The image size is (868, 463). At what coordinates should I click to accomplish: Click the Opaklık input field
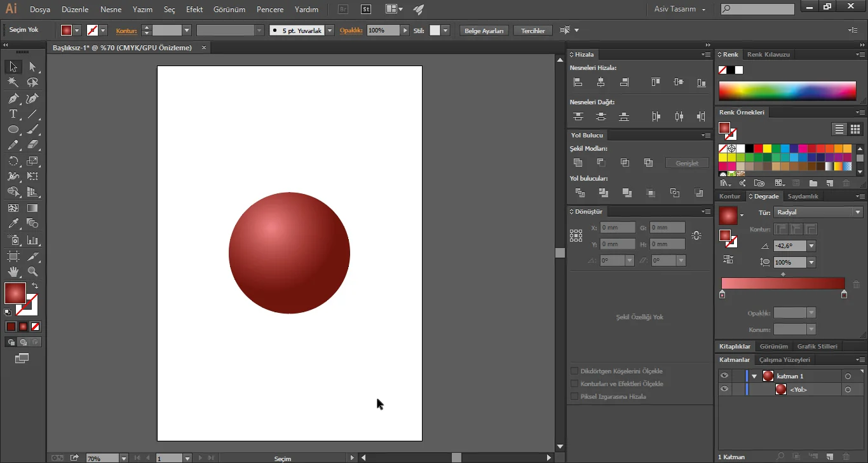point(383,31)
